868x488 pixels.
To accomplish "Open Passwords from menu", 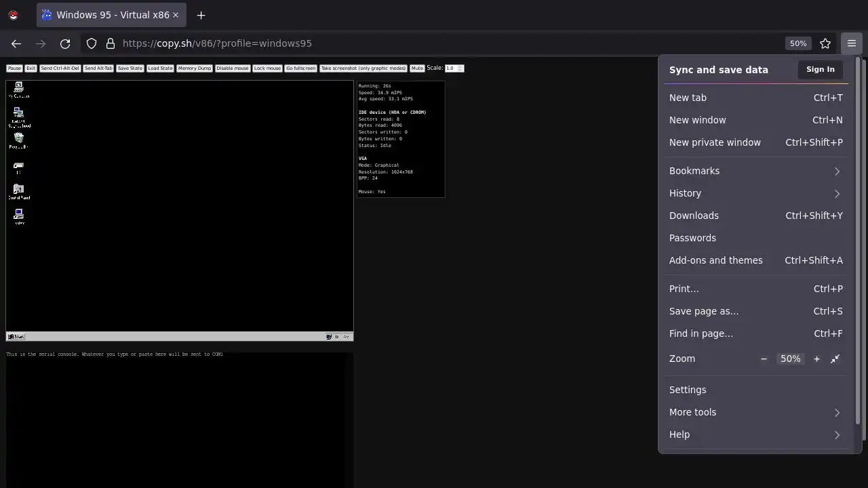I will pyautogui.click(x=756, y=238).
